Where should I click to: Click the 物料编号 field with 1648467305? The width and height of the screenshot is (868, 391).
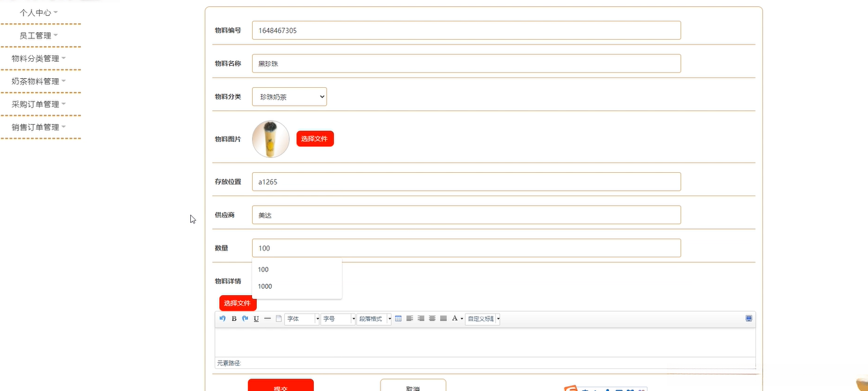click(x=466, y=30)
